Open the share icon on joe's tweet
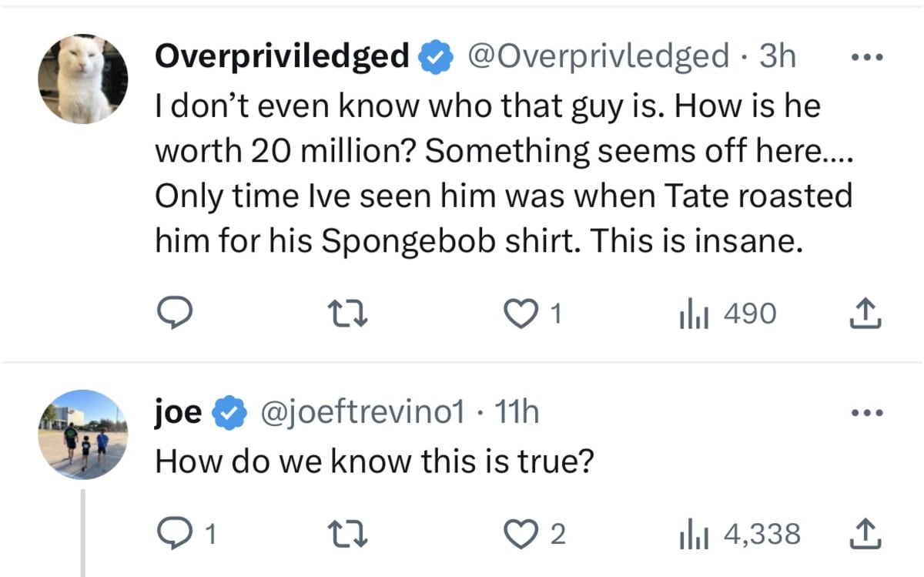Screen dimensions: 924x577 [865, 532]
